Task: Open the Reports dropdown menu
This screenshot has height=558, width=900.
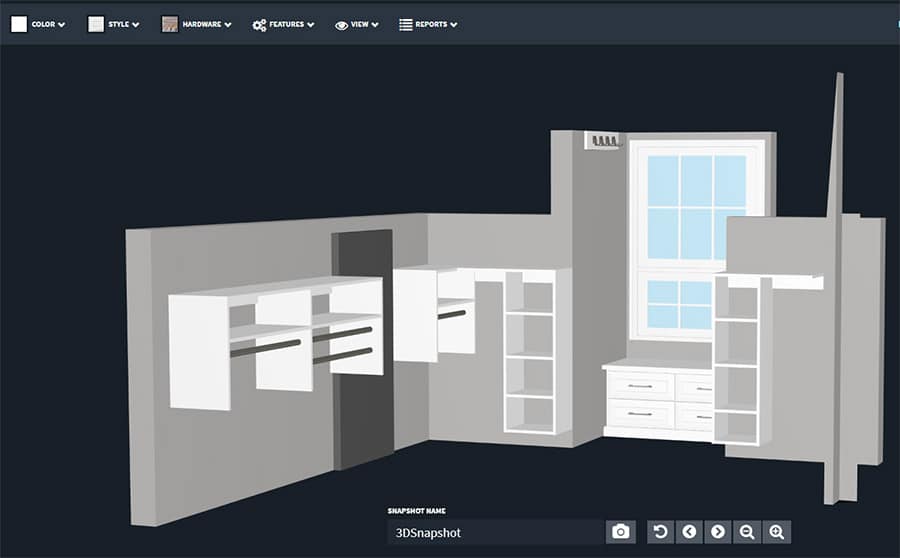Action: coord(429,24)
